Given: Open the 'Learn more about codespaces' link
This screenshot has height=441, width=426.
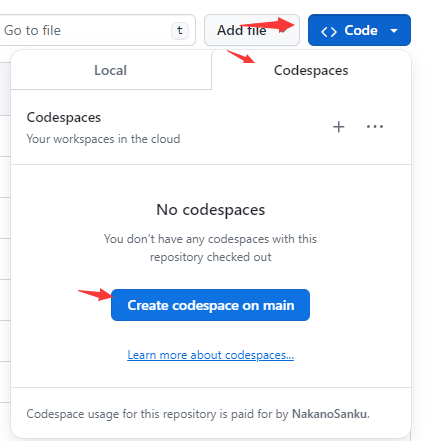Looking at the screenshot, I should tap(210, 355).
